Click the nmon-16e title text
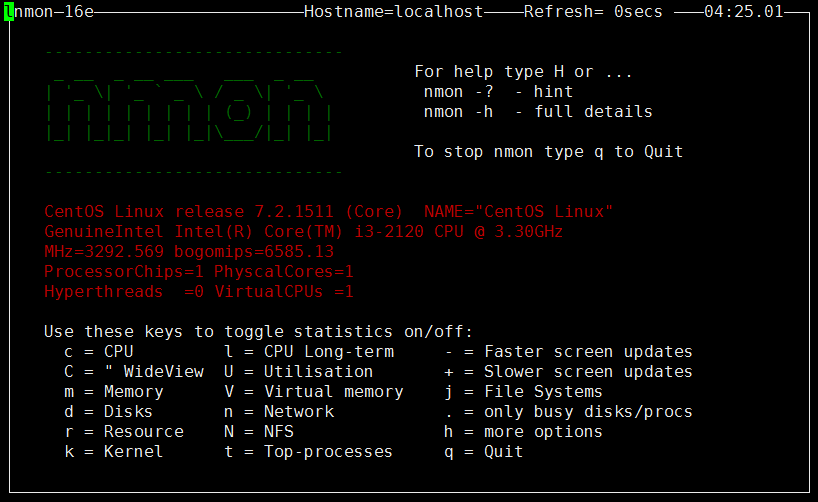Image resolution: width=818 pixels, height=502 pixels. tap(54, 11)
